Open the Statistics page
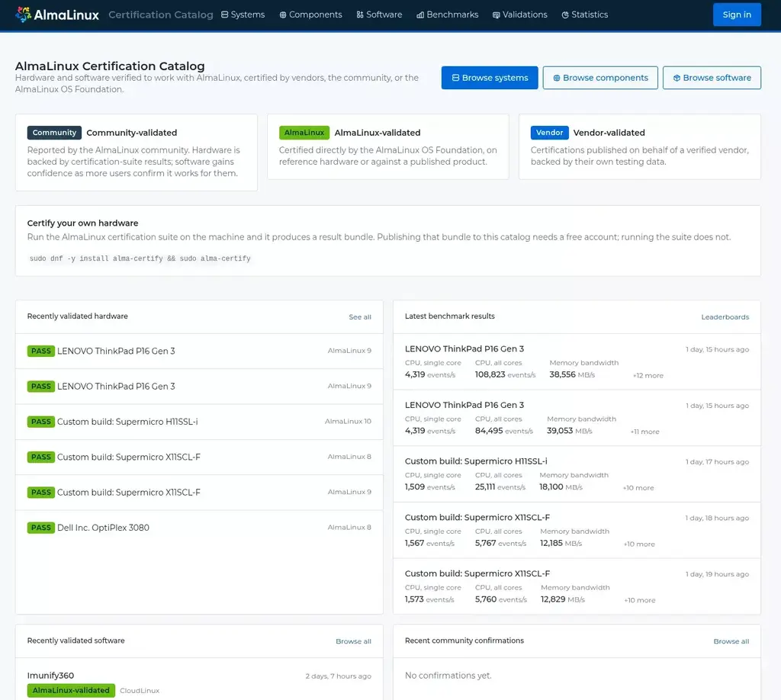781x700 pixels. [x=585, y=15]
